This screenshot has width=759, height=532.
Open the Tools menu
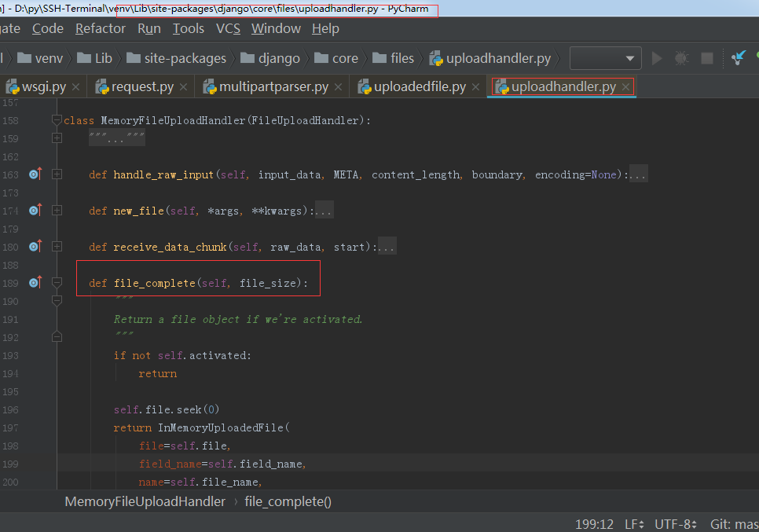tap(189, 29)
